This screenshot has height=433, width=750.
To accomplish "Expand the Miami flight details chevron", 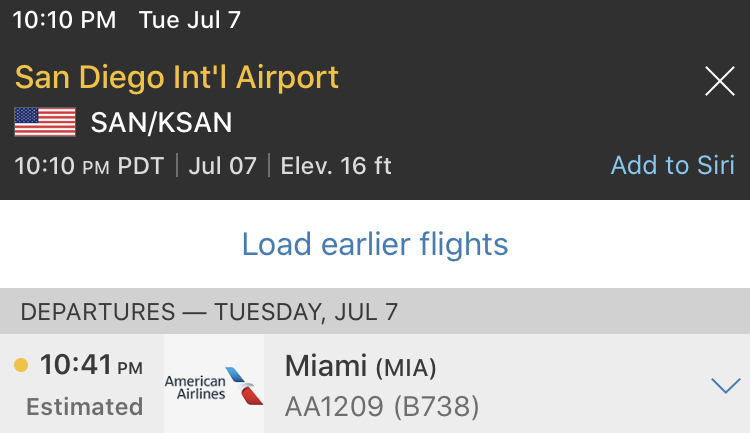I will click(726, 385).
